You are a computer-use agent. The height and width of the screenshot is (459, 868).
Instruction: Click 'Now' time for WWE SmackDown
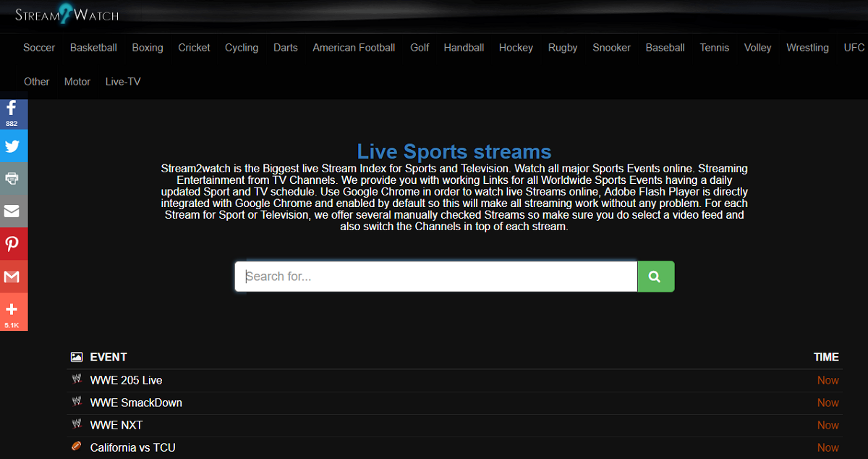[828, 403]
